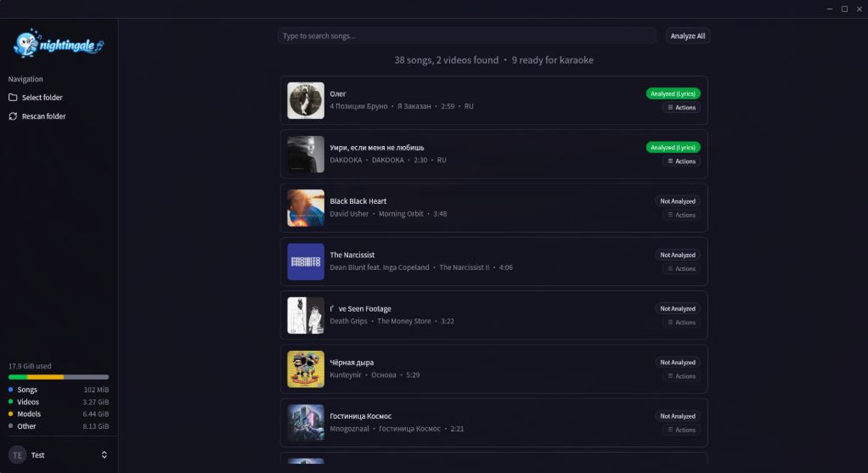Screen dimensions: 868x473
Task: Maximize the Nightingale window
Action: [844, 8]
